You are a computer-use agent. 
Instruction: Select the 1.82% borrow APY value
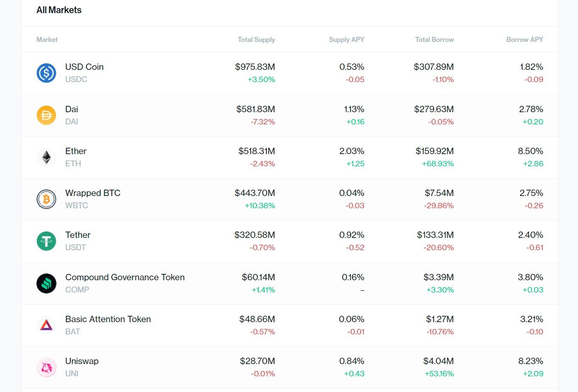[531, 67]
